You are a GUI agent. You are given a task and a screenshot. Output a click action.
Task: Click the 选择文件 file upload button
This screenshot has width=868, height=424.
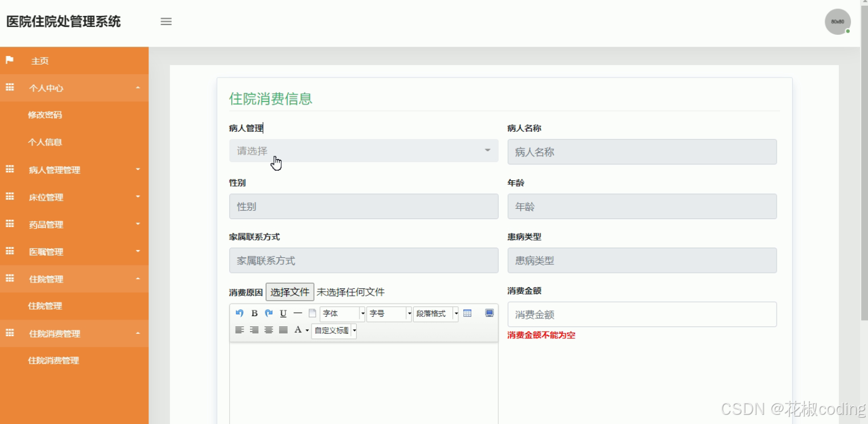coord(290,291)
